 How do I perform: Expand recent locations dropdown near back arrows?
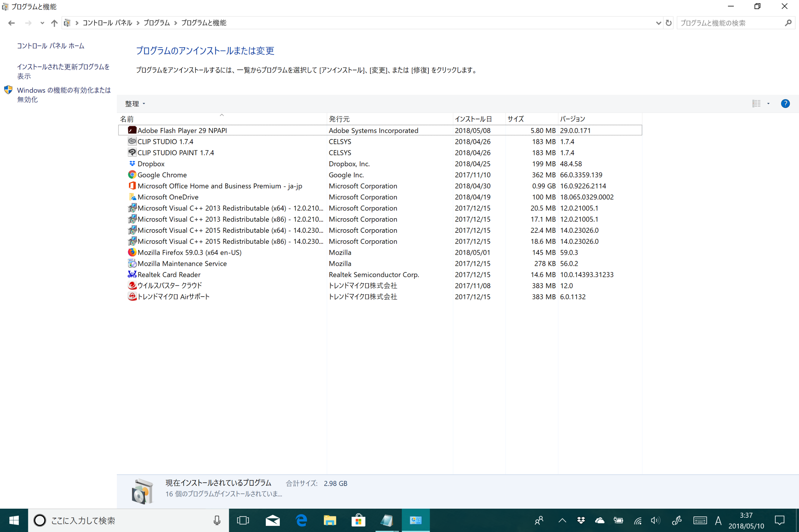[42, 23]
